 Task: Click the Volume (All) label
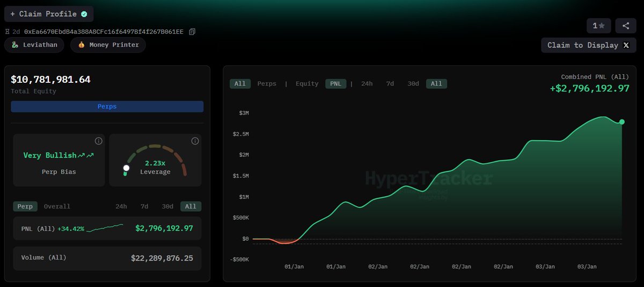coord(44,257)
